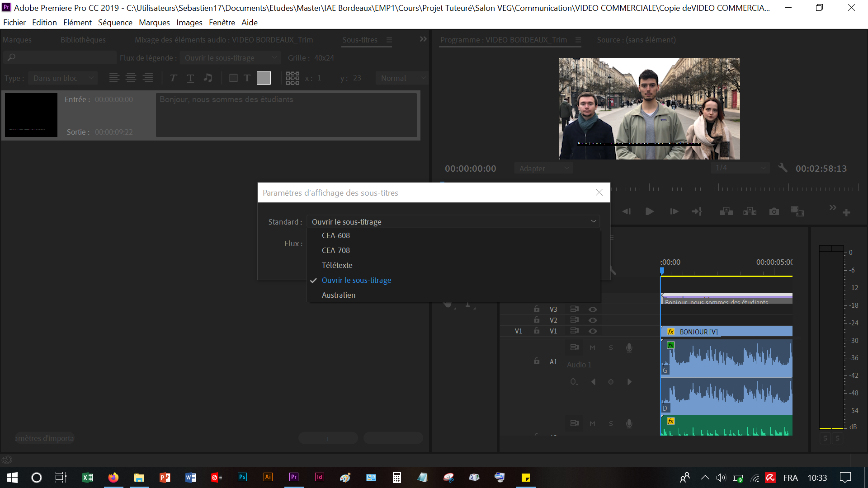Click the gray caption background color swatch
This screenshot has height=488, width=868.
click(x=264, y=78)
